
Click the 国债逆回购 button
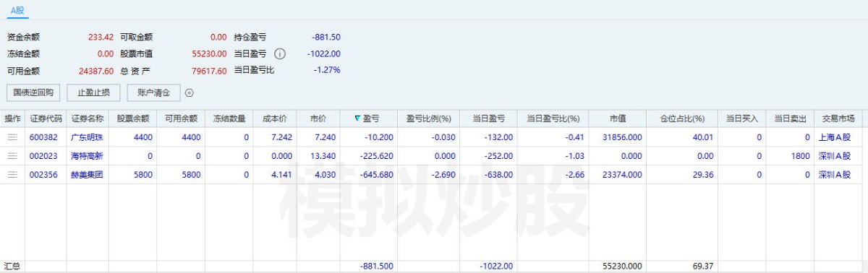pos(33,92)
